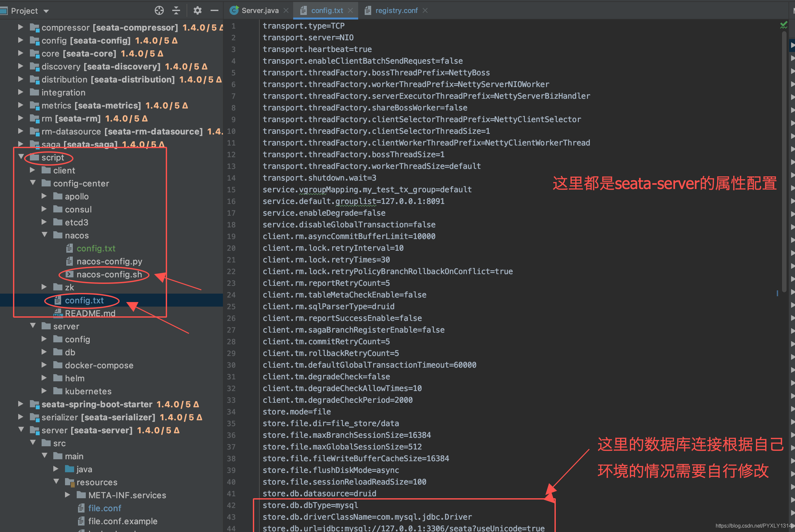Collapse the src folder
Screen dimensions: 795x532
tap(33, 443)
